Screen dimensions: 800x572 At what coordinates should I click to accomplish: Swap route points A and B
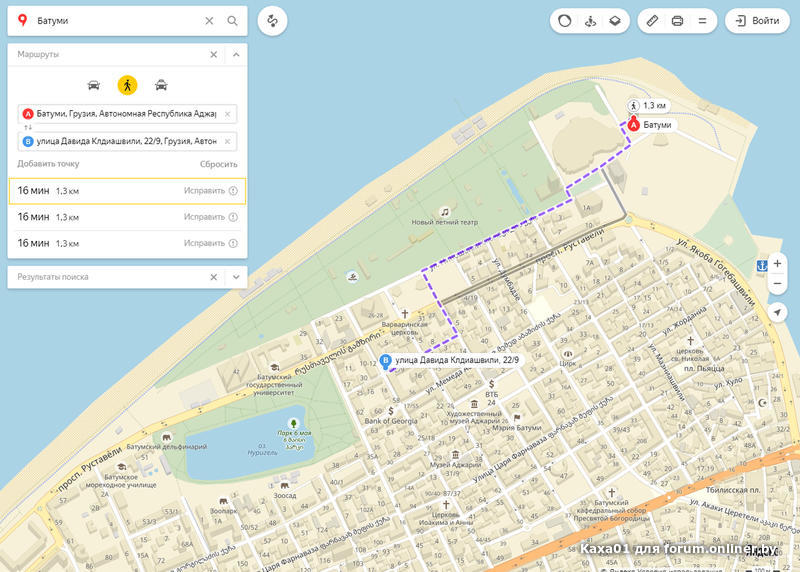click(x=28, y=128)
